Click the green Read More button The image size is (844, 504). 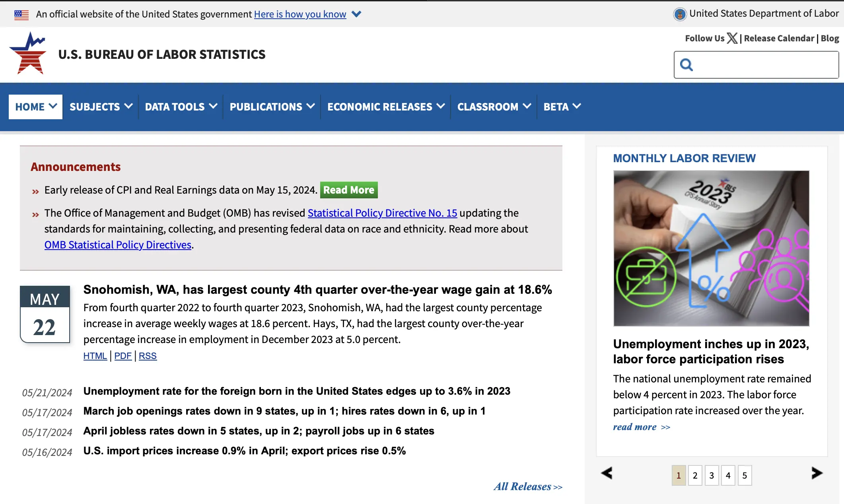(x=349, y=190)
